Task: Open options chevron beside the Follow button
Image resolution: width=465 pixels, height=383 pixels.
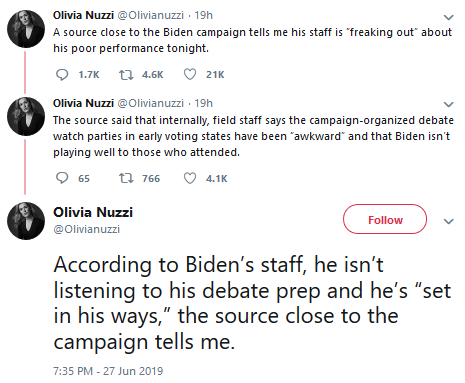Action: pyautogui.click(x=449, y=221)
